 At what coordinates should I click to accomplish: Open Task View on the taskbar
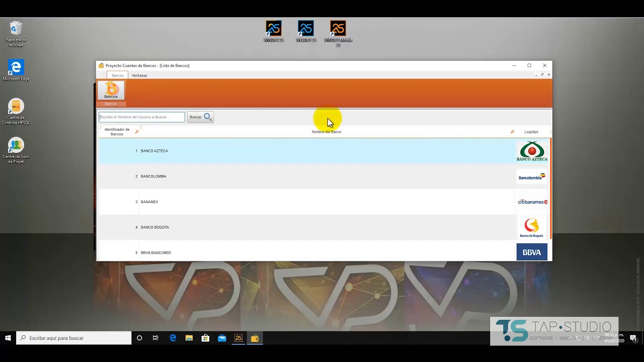pos(155,338)
